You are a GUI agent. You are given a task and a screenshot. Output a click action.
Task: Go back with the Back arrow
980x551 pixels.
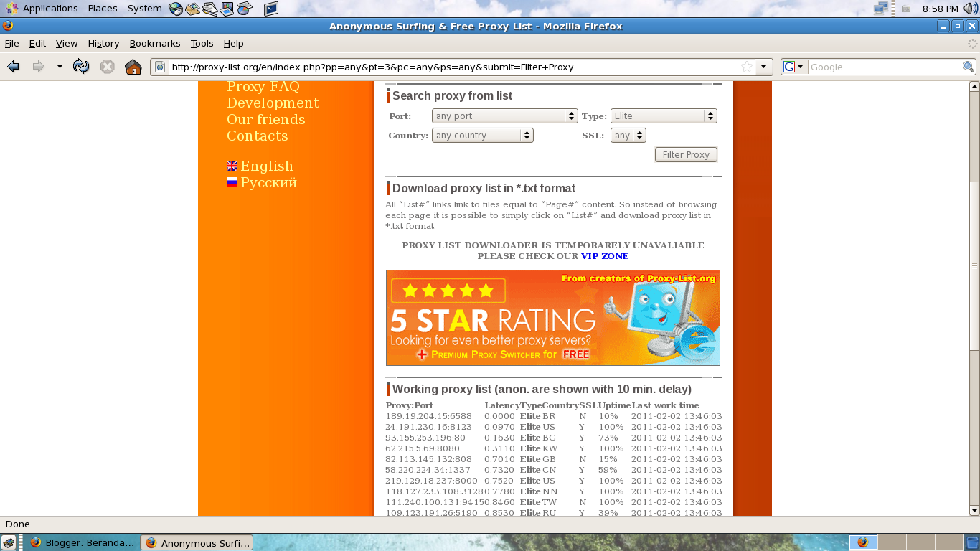pos(13,67)
